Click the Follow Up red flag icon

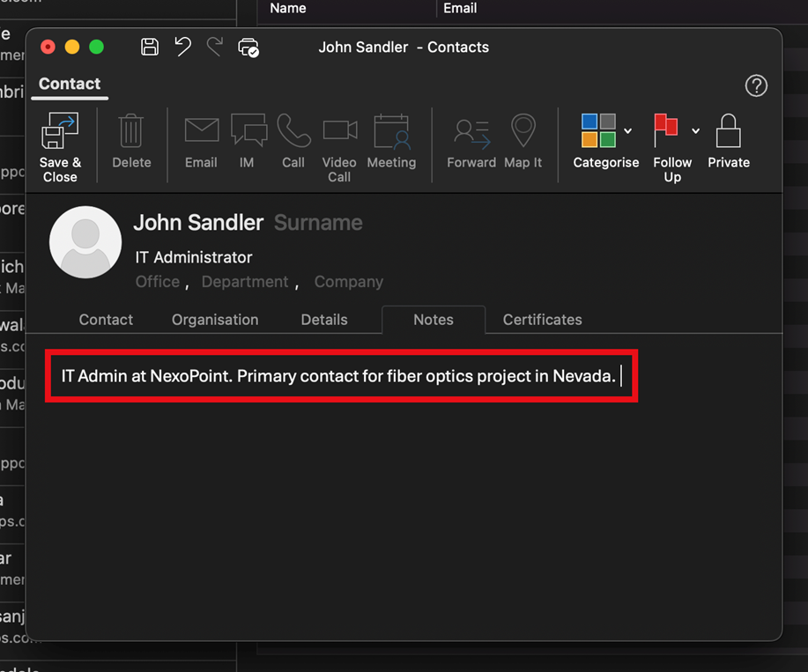665,130
